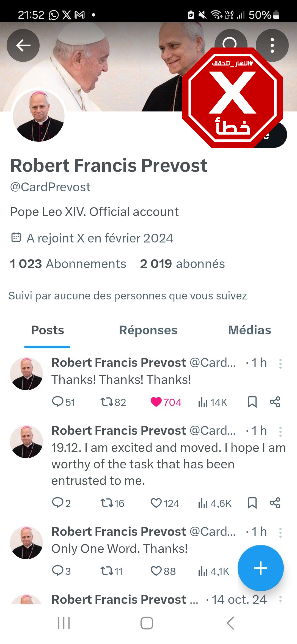The height and width of the screenshot is (644, 297).
Task: Repost the 'Thanks! Thanks! Thanks!' post
Action: (x=107, y=402)
